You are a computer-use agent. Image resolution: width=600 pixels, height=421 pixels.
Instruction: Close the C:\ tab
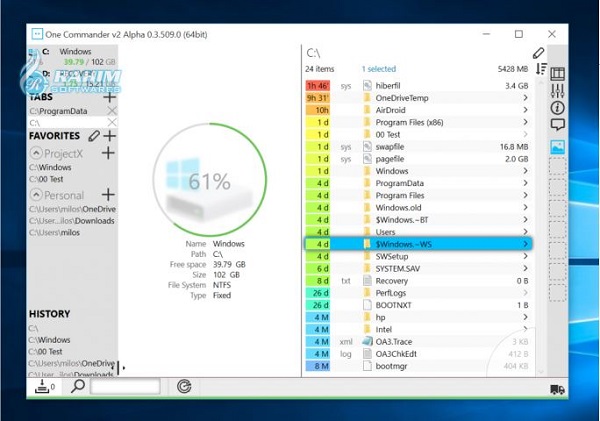coord(112,123)
